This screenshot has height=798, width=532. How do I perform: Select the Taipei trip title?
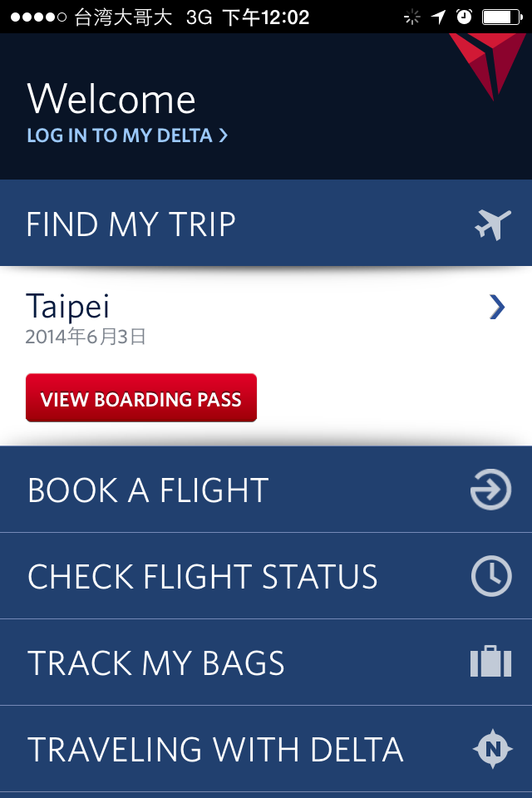pyautogui.click(x=67, y=306)
